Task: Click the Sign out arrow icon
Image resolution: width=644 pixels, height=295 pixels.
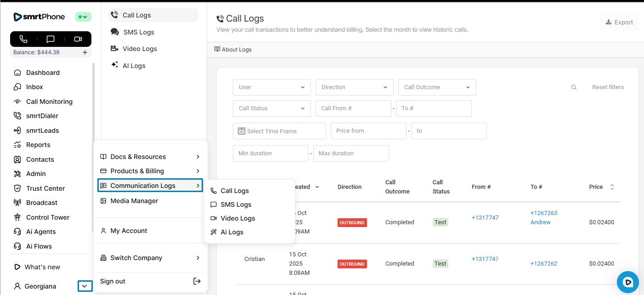Action: (x=197, y=281)
